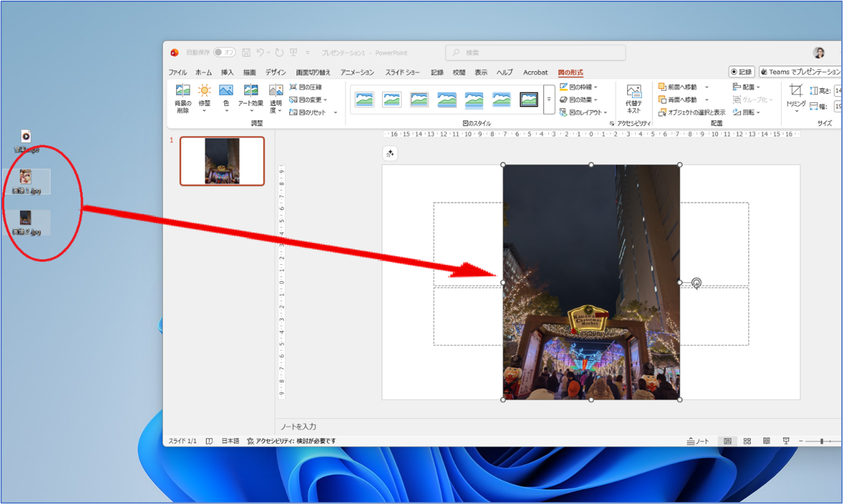Image resolution: width=843 pixels, height=504 pixels.
Task: Switch to slide sorter view icon
Action: click(x=747, y=441)
